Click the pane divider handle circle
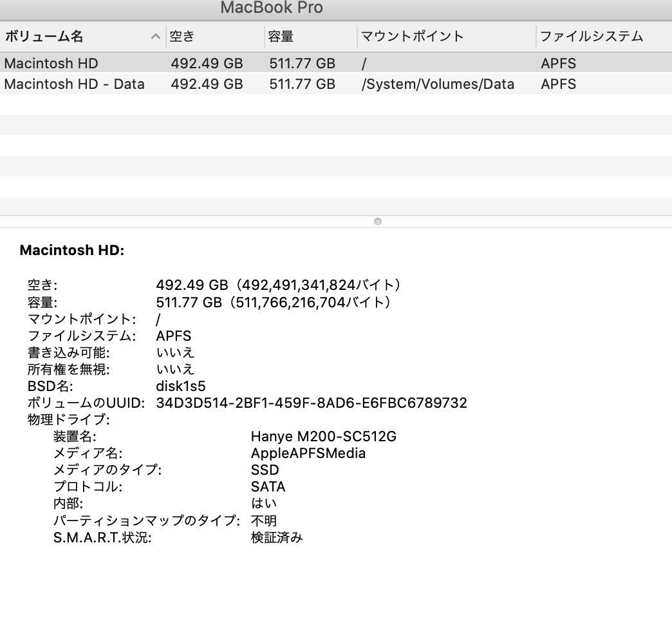 [377, 222]
